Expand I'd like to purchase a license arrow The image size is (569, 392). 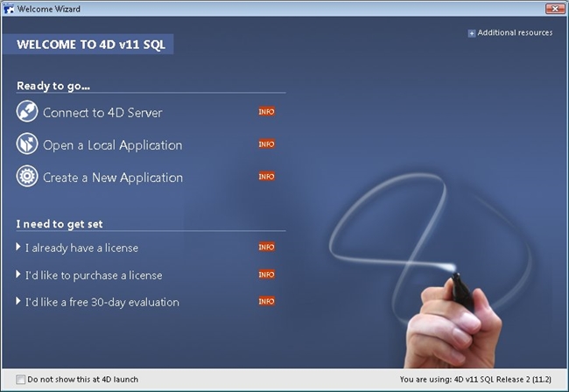(19, 275)
